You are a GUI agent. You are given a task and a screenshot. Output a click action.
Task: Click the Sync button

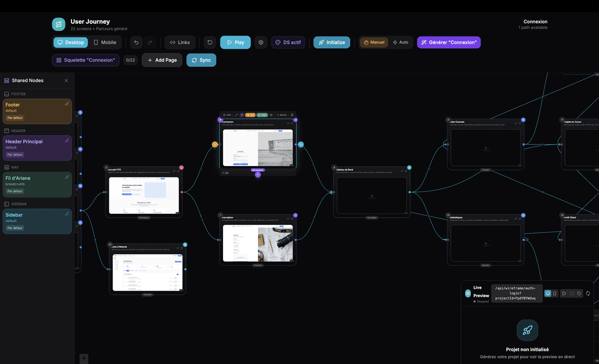201,60
